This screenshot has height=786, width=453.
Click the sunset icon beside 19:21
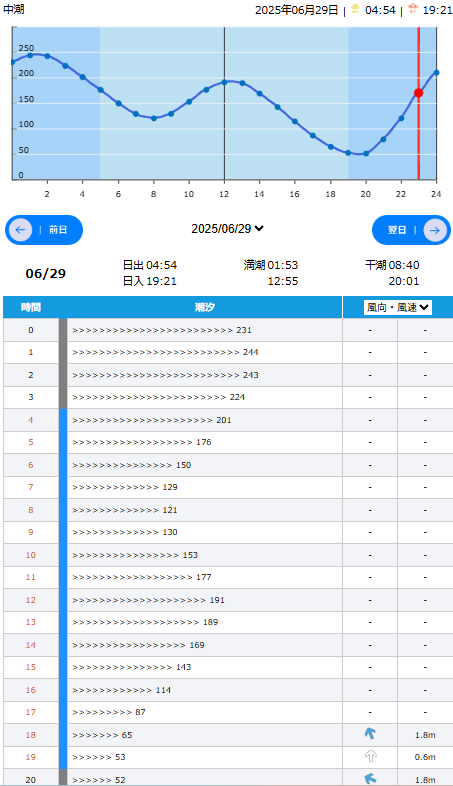click(413, 9)
